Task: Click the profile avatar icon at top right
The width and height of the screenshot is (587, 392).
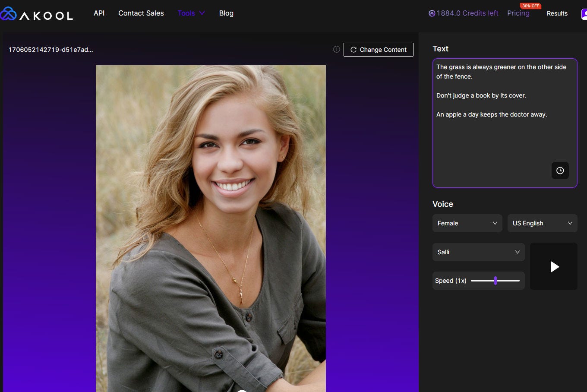Action: coord(584,14)
